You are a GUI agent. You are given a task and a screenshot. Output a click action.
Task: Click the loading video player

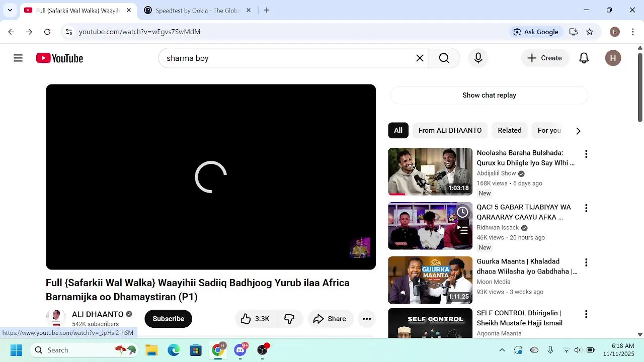pos(211,177)
